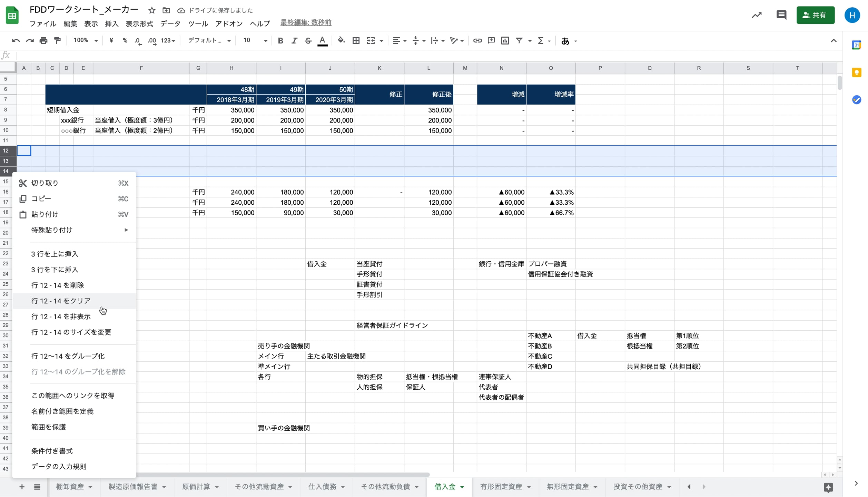Image resolution: width=868 pixels, height=497 pixels.
Task: Click the green 共有 share button
Action: [x=815, y=15]
